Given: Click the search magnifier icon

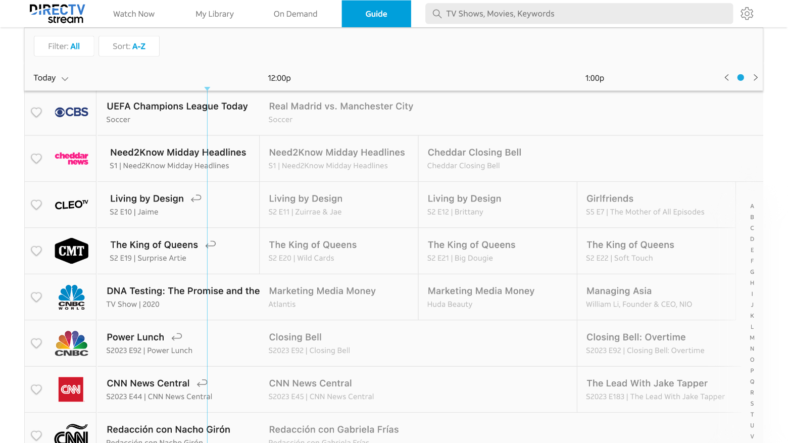Looking at the screenshot, I should click(437, 14).
